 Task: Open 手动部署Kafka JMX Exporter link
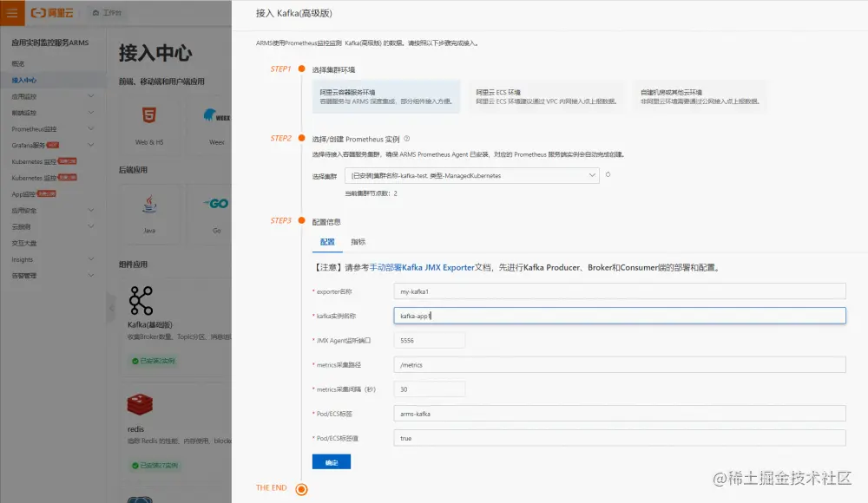pyautogui.click(x=422, y=267)
